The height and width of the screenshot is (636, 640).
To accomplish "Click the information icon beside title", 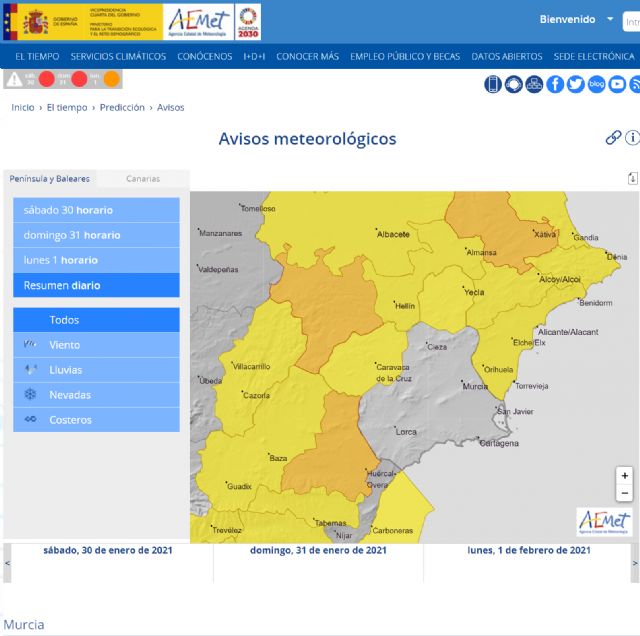I will click(632, 138).
